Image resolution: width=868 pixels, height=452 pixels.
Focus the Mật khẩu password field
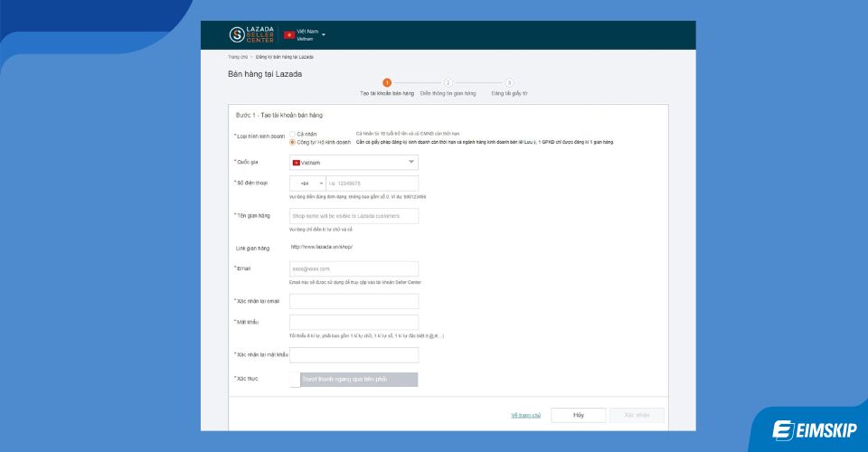pyautogui.click(x=354, y=322)
